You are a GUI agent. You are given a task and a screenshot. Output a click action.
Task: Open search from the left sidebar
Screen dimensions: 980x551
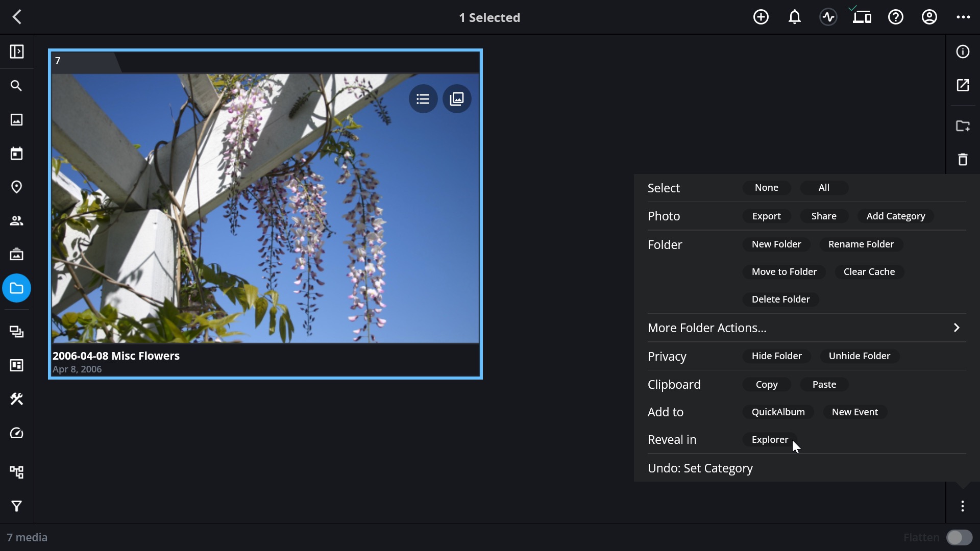pos(17,86)
